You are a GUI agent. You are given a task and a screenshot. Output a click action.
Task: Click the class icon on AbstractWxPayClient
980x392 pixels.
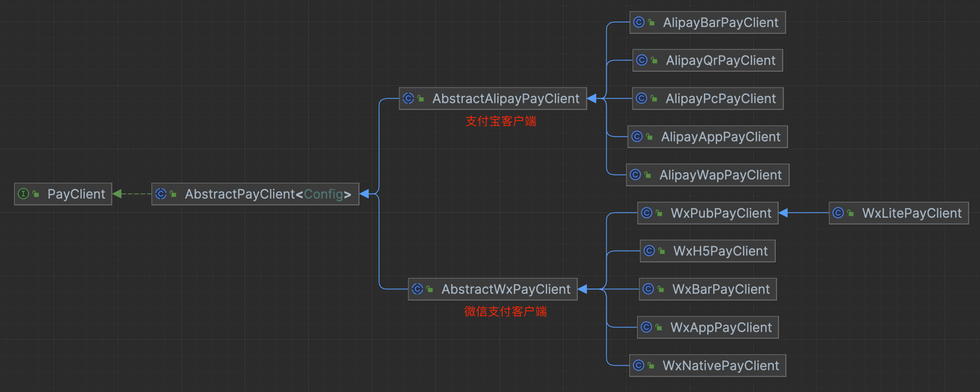[x=417, y=289]
